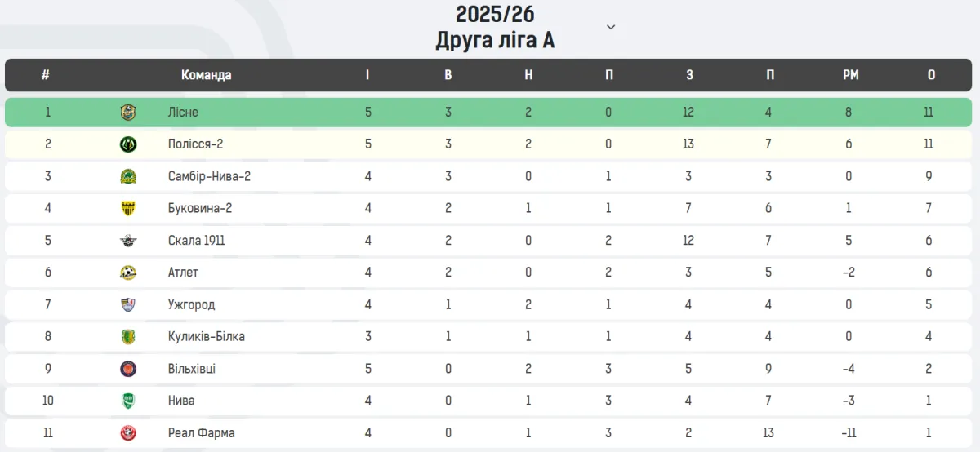This screenshot has width=980, height=452.
Task: Click the Полісся-2 team crest
Action: click(x=128, y=144)
